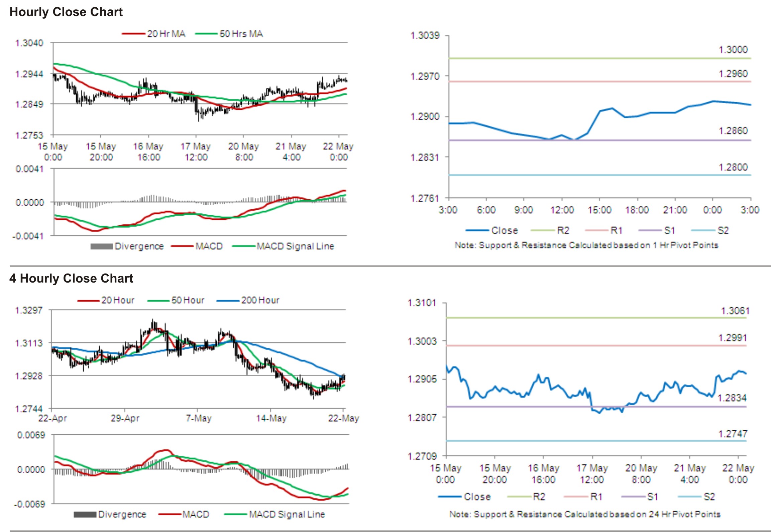Click the 14-May date label

pos(271,418)
